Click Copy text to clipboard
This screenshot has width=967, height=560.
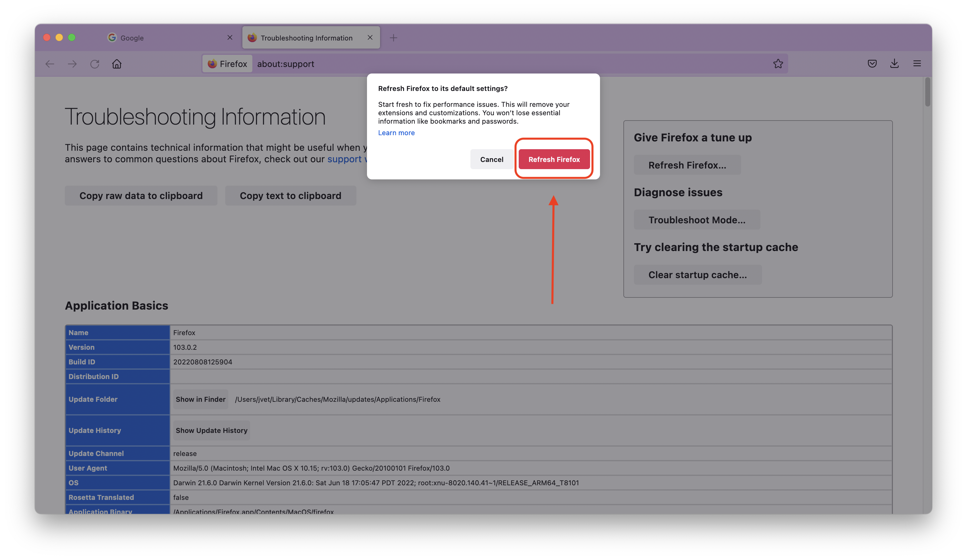coord(290,196)
